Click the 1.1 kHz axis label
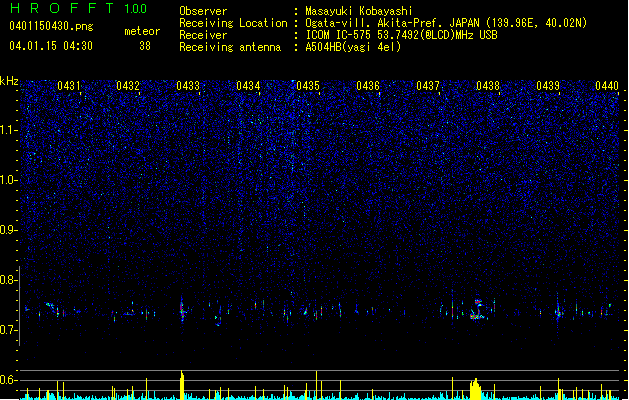 8,130
